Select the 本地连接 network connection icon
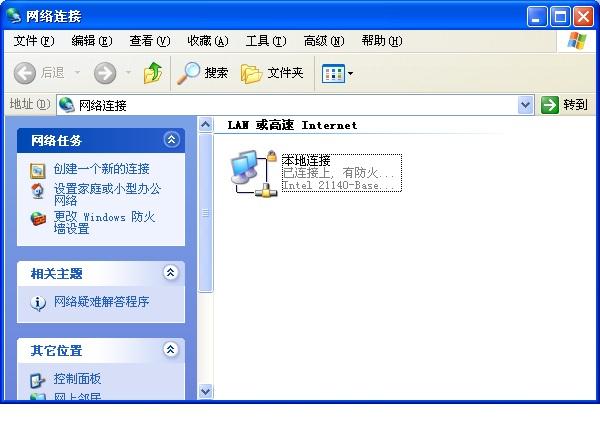Image resolution: width=600 pixels, height=426 pixels. [x=253, y=173]
